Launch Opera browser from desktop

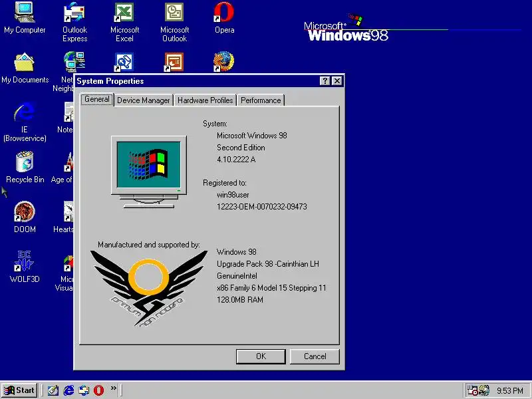tap(224, 17)
